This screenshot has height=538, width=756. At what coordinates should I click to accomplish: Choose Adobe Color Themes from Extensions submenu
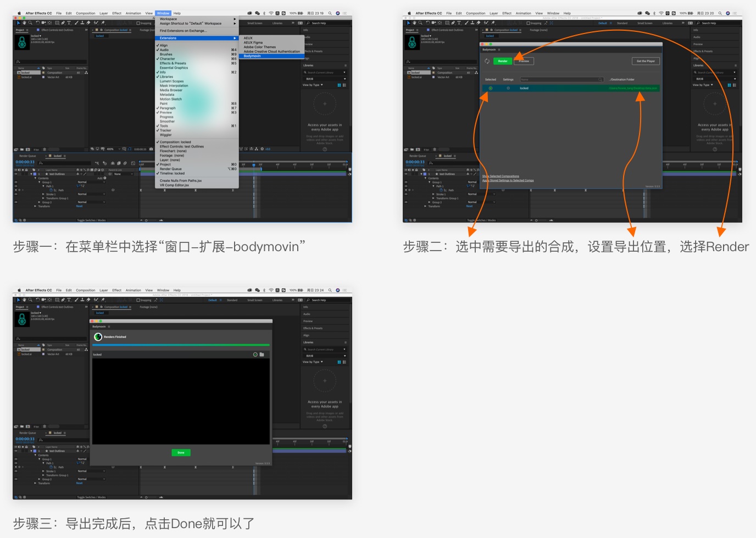[x=260, y=47]
